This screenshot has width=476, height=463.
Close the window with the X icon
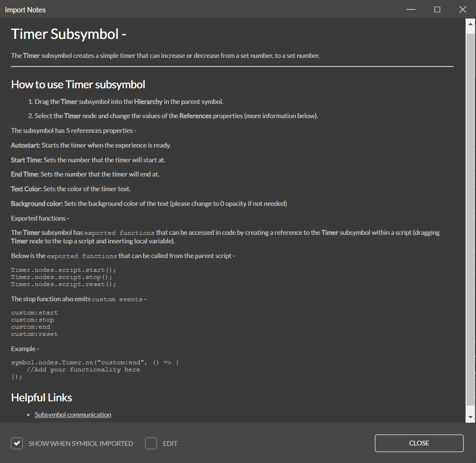[x=463, y=9]
